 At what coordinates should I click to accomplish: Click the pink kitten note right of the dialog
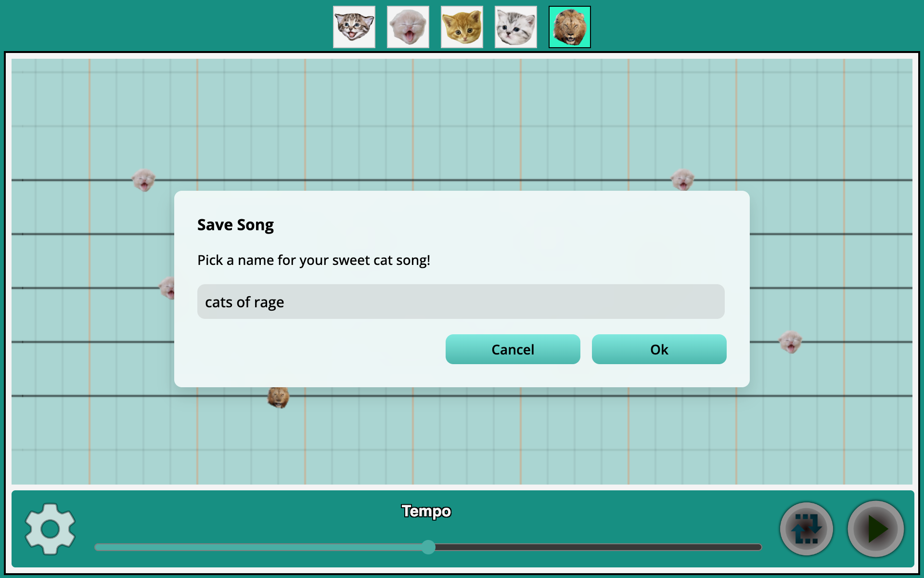click(790, 342)
